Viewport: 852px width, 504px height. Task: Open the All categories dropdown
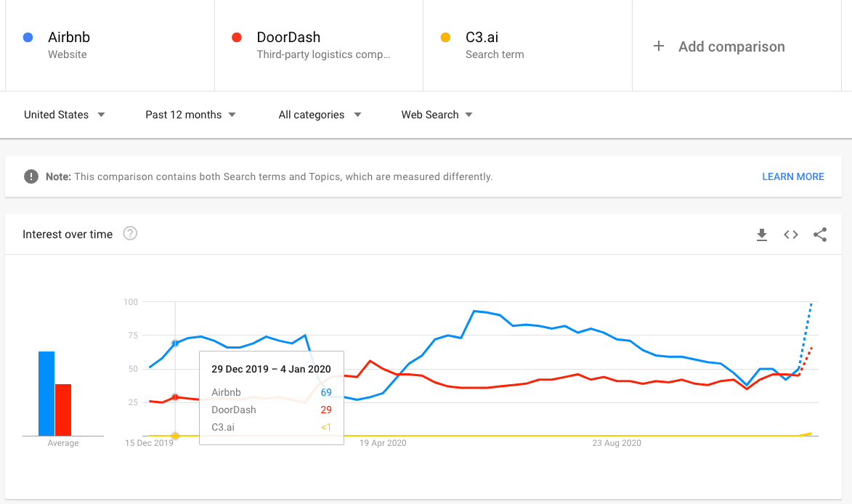(x=320, y=115)
